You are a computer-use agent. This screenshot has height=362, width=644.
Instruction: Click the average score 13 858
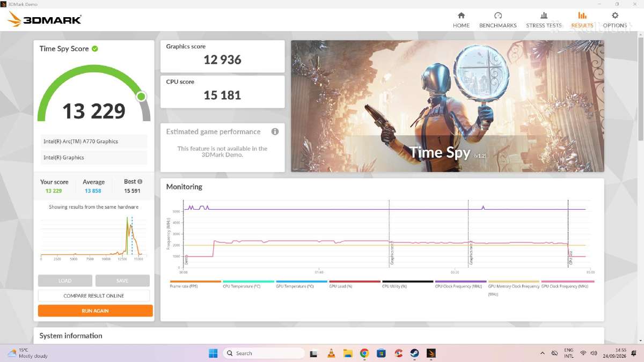[93, 191]
